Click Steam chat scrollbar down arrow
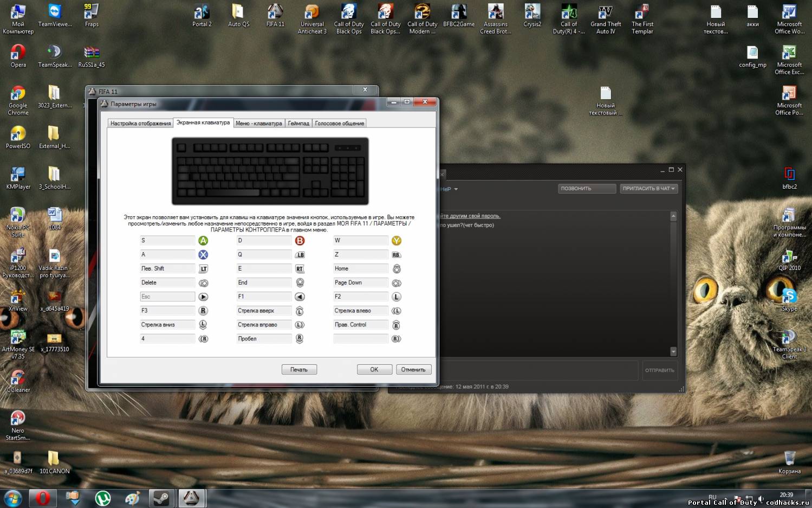Screen dimensions: 812x508 tap(673, 352)
